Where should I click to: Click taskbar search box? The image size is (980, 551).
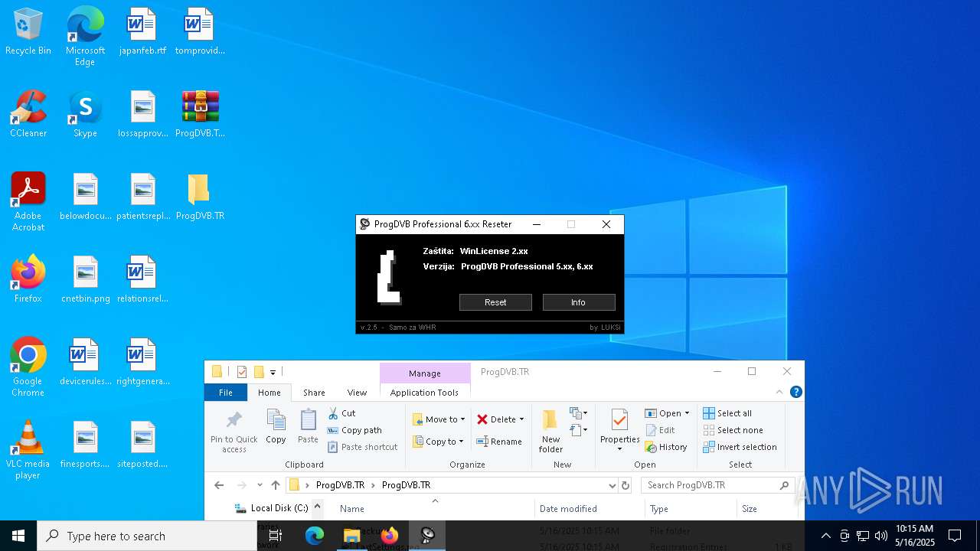(x=147, y=536)
